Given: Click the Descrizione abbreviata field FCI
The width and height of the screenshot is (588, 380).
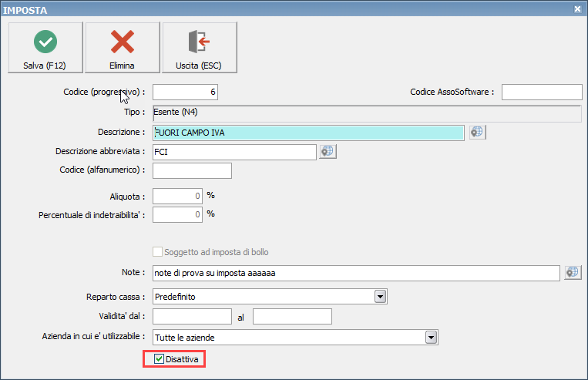Looking at the screenshot, I should [x=234, y=152].
